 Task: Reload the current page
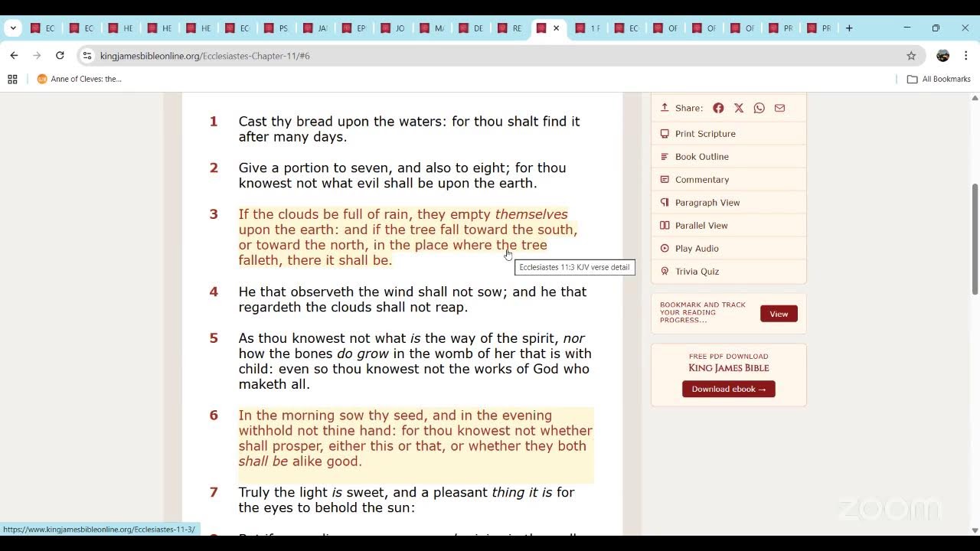click(60, 56)
